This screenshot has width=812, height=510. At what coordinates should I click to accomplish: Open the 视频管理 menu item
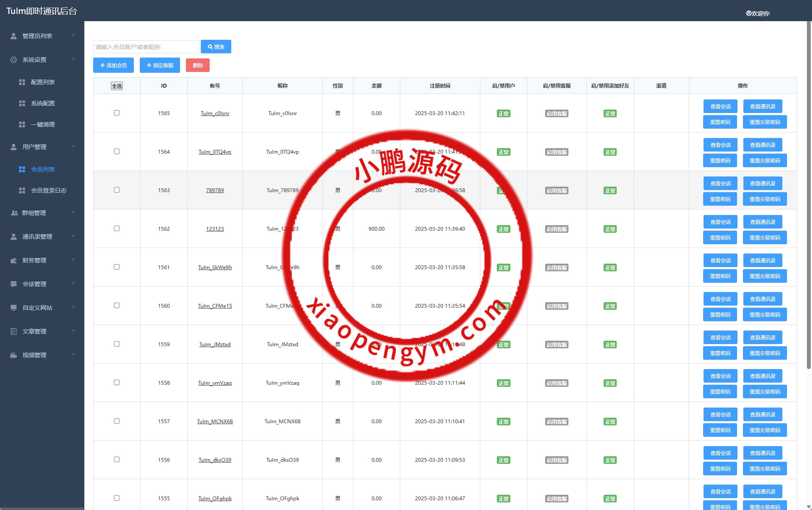tap(42, 355)
